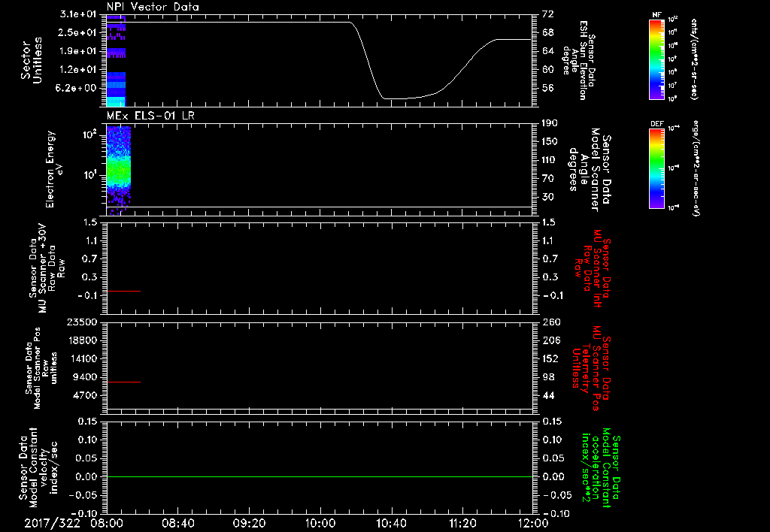Screen dimensions: 770x532
Task: Click the '2.5e+01' sector tick value
Action: [x=77, y=32]
